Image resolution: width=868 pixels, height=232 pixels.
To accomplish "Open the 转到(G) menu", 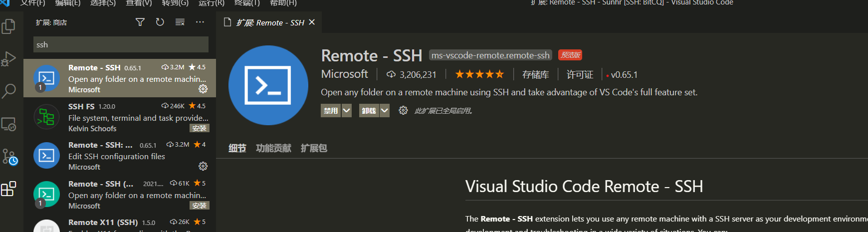I will (x=175, y=3).
